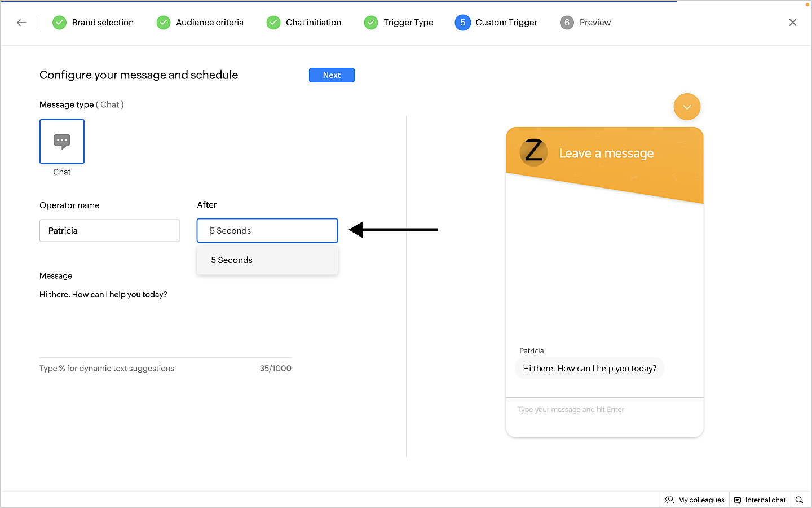Close the trigger wizard with the X
812x508 pixels.
(x=793, y=23)
